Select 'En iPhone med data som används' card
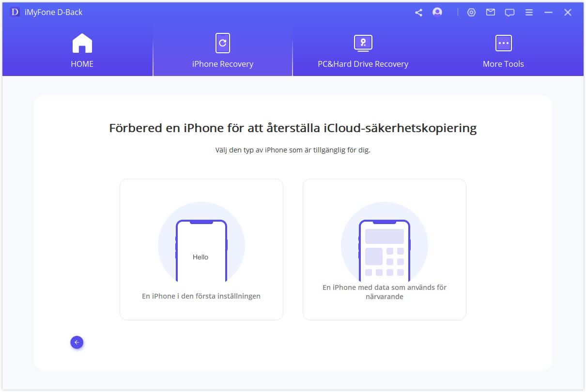This screenshot has height=392, width=586. tap(385, 249)
